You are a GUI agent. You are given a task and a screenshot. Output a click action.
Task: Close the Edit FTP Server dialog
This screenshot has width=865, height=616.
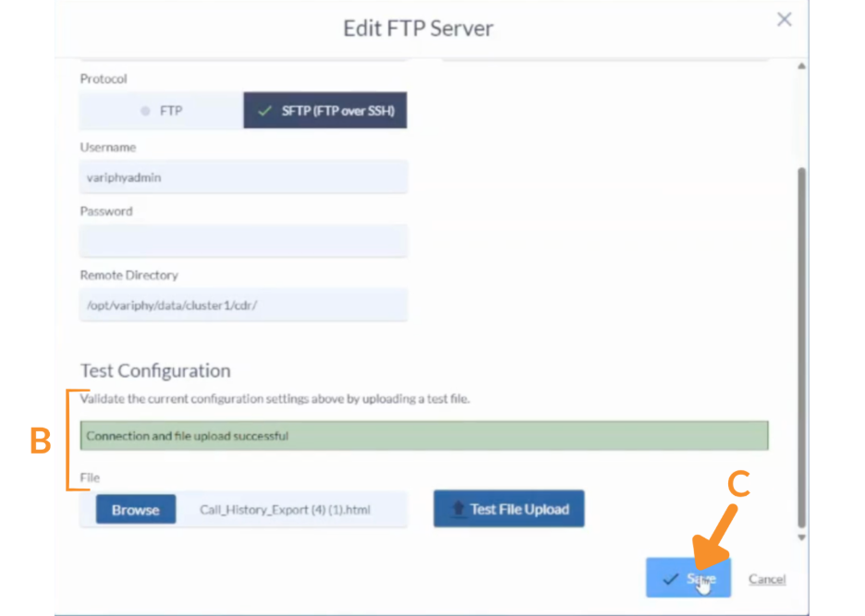[x=784, y=19]
